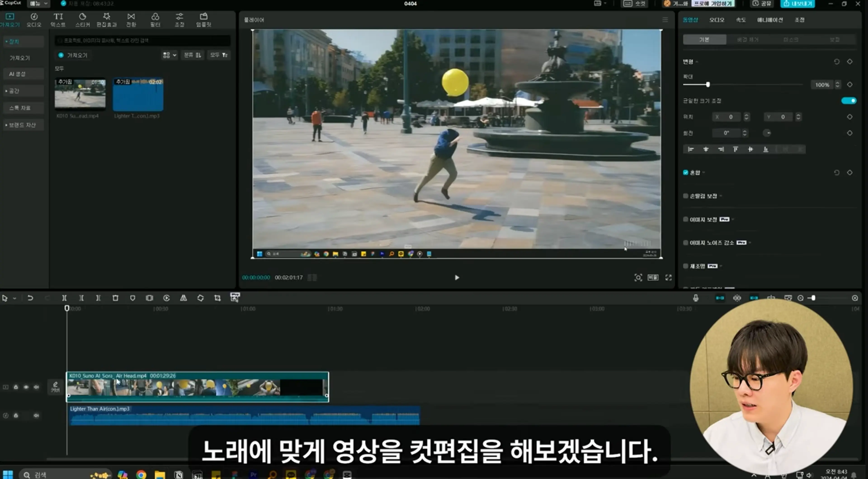This screenshot has height=479, width=868.
Task: Play the preview with the play button
Action: point(457,277)
